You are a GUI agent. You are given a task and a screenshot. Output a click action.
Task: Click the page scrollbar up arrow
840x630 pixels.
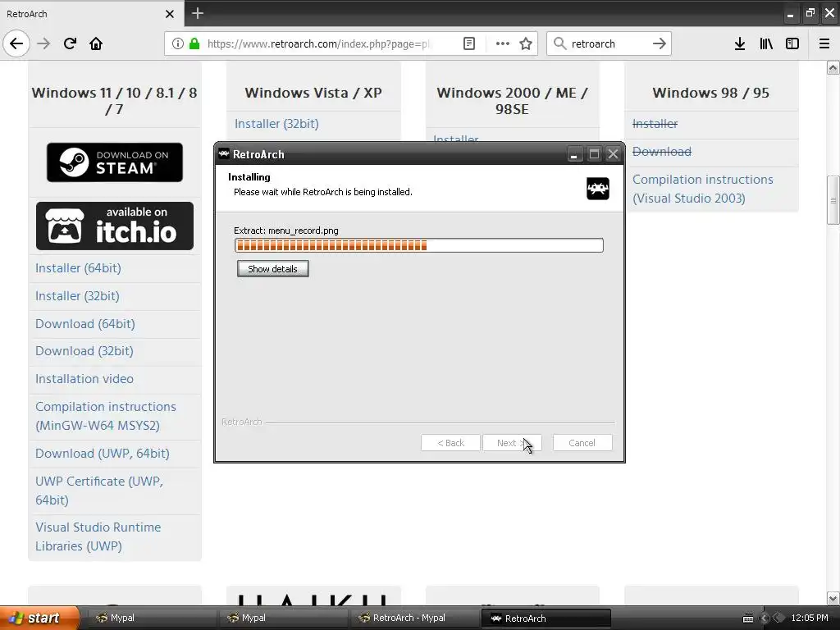[x=833, y=67]
